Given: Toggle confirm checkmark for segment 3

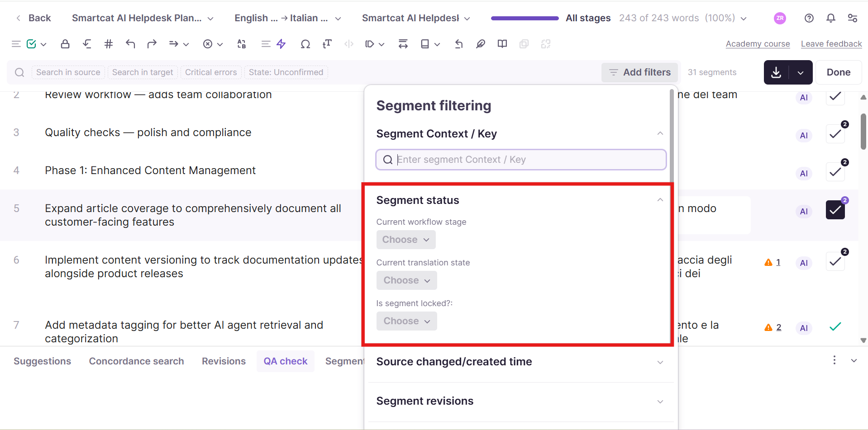Looking at the screenshot, I should pos(835,134).
